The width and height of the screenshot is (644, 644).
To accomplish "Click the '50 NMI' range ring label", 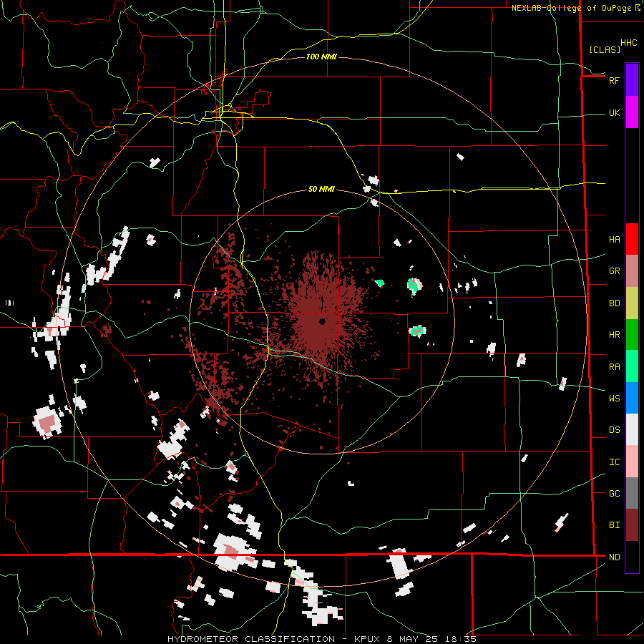I will pos(321,190).
